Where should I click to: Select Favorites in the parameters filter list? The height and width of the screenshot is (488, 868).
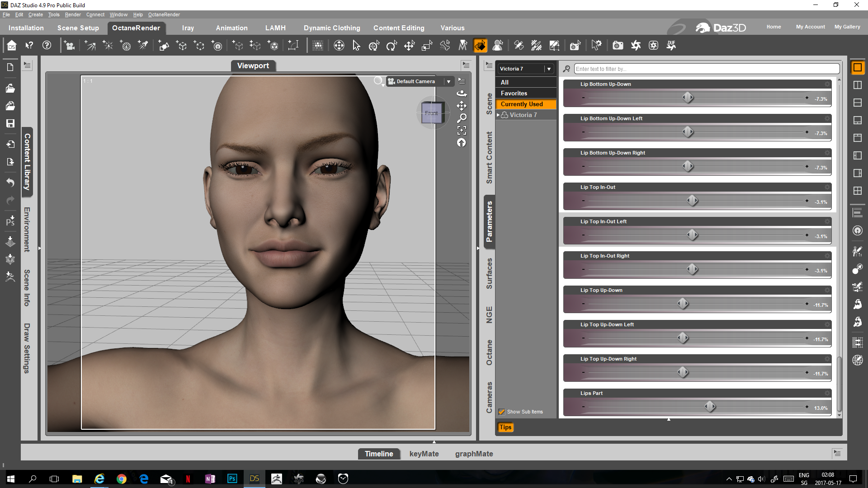click(x=514, y=93)
